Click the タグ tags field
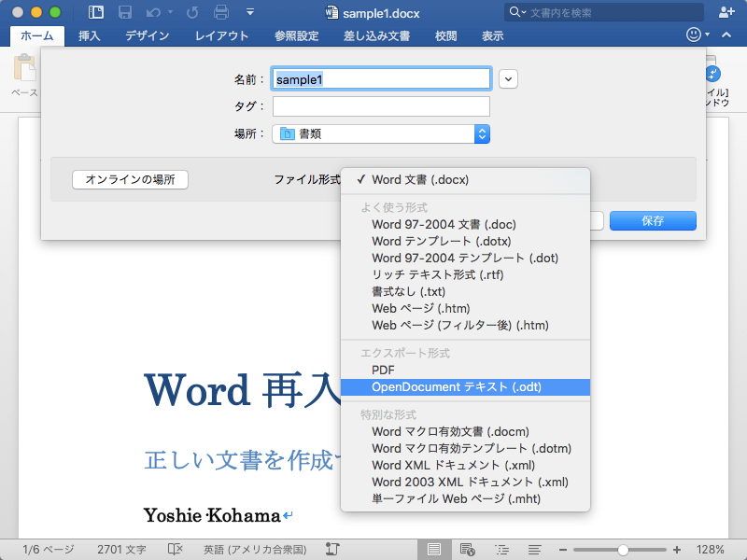 tap(381, 106)
